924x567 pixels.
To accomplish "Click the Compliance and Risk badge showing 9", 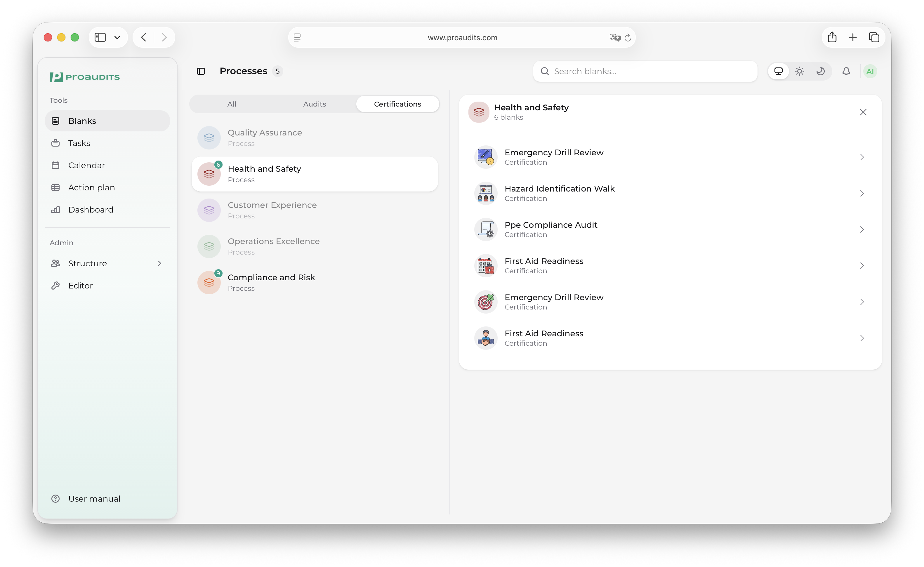I will click(218, 273).
